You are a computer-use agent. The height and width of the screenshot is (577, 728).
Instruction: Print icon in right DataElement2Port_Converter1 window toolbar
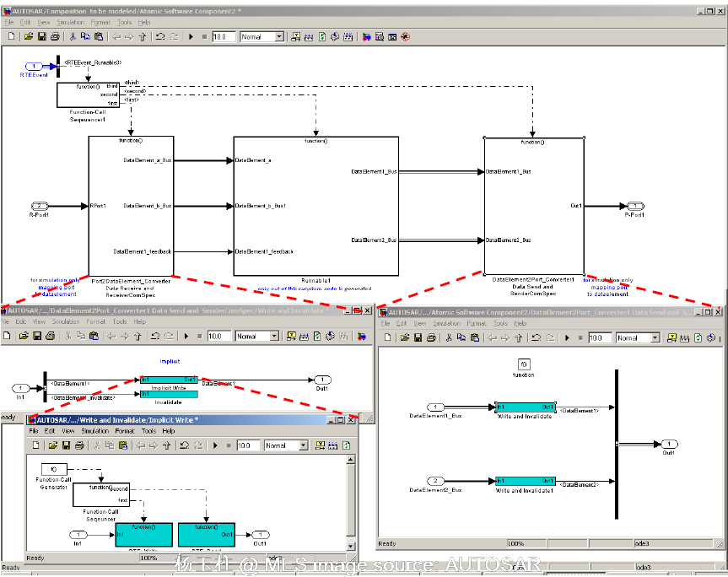click(431, 338)
